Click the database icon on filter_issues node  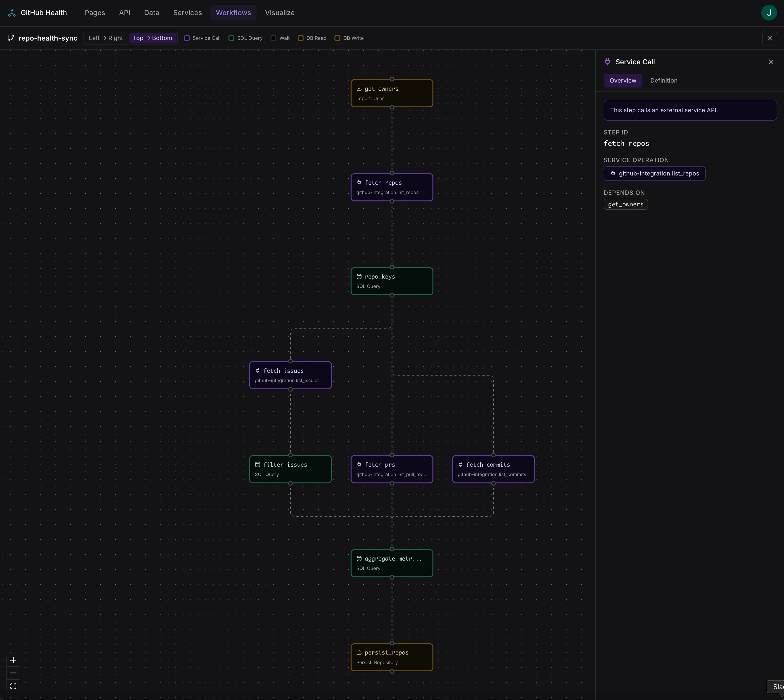tap(257, 465)
